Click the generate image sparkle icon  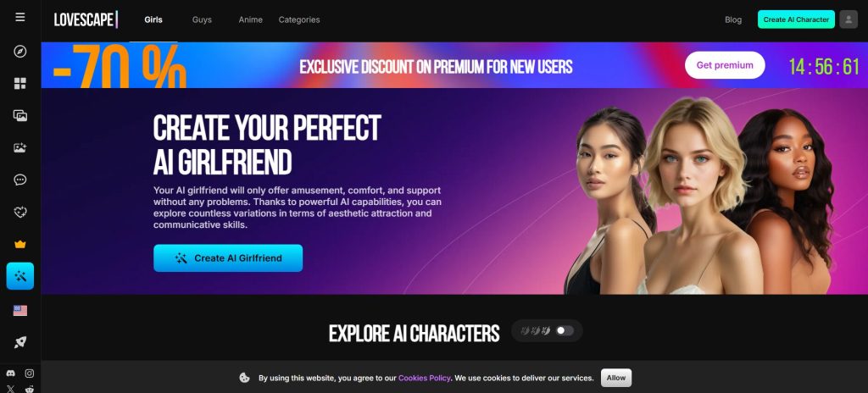[20, 147]
